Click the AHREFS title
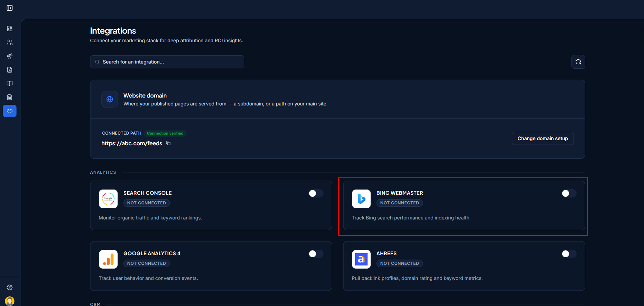 tap(386, 254)
